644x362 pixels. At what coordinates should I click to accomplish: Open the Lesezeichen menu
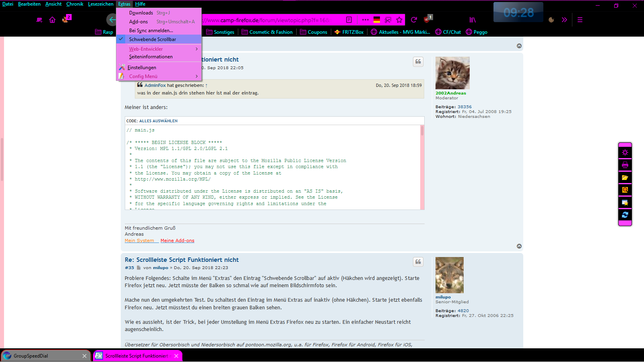[x=101, y=4]
